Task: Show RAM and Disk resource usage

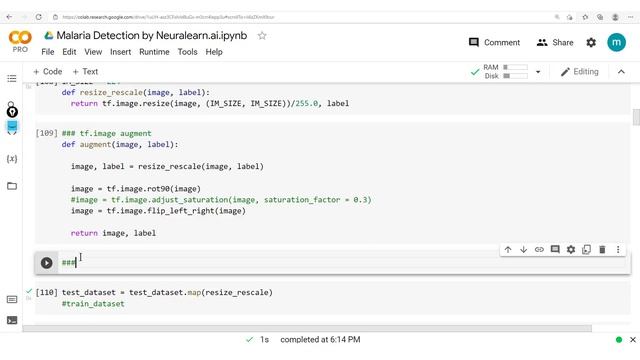Action: click(505, 71)
